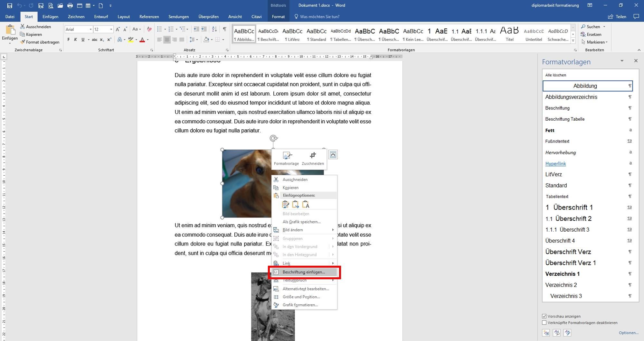Apply the yellow text highlight color

pyautogui.click(x=130, y=40)
